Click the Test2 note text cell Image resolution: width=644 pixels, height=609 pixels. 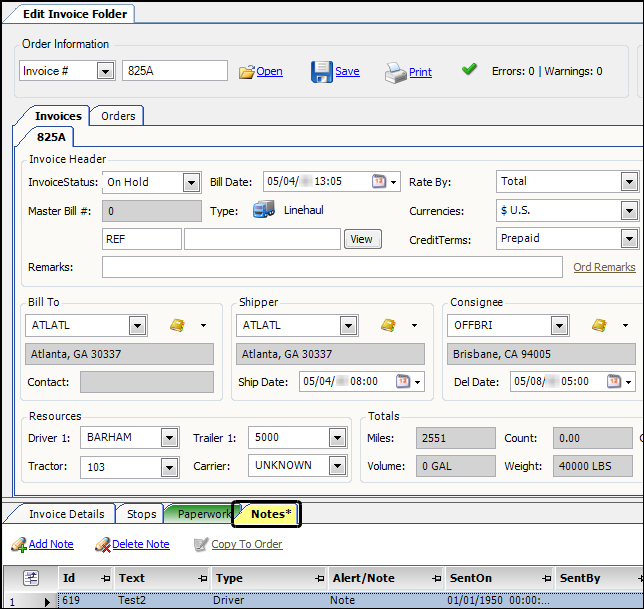point(162,600)
